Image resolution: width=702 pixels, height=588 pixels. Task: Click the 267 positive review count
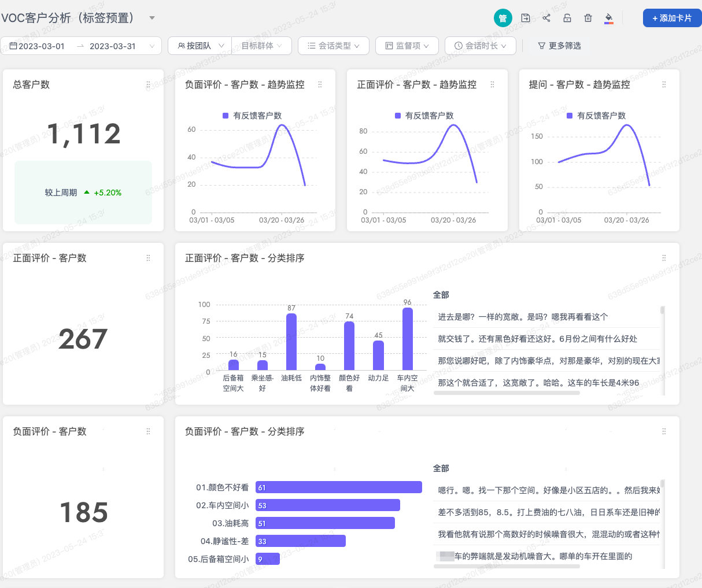pos(83,339)
